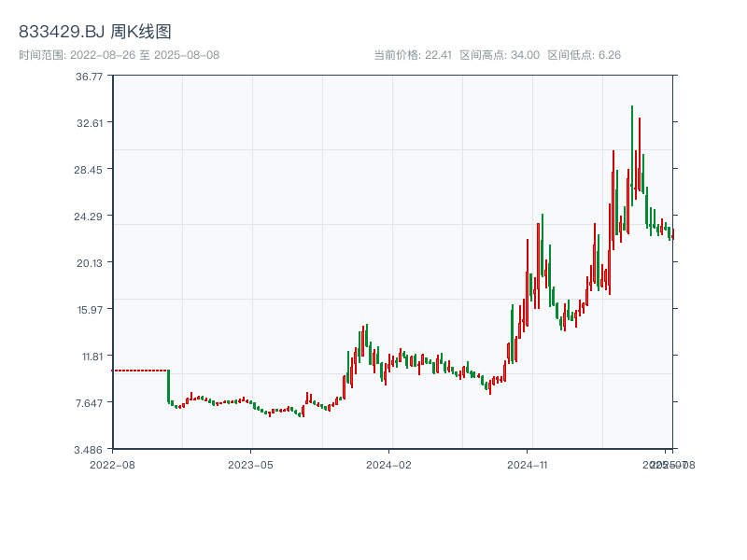
Task: Click y-axis label 28.45
Action: click(x=88, y=170)
